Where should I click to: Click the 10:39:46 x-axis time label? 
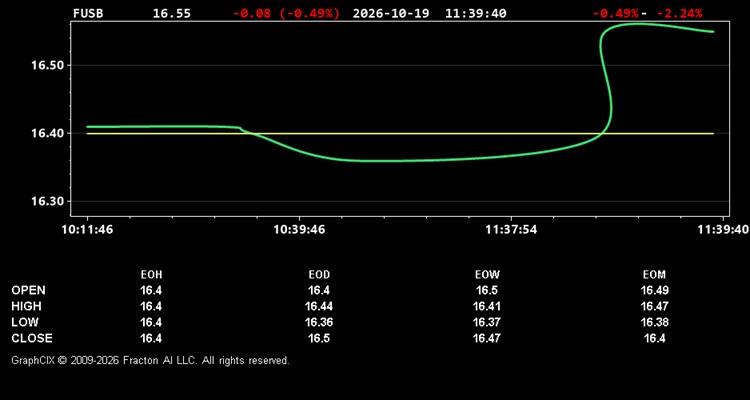(299, 230)
